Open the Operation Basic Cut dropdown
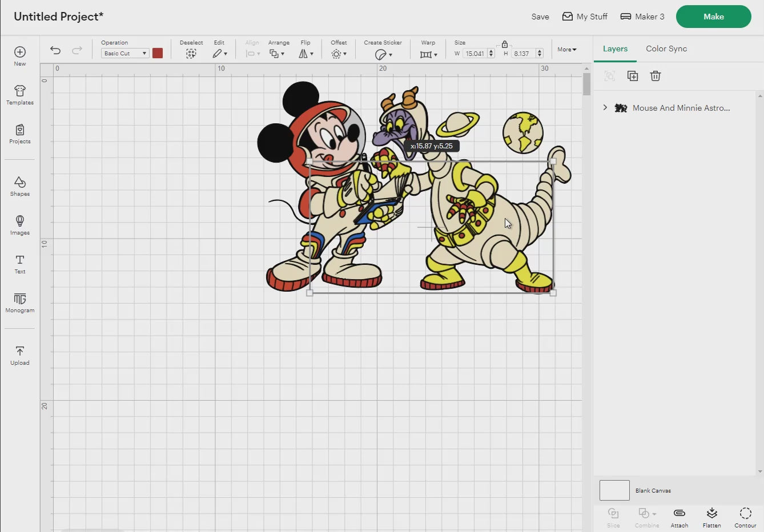This screenshot has width=764, height=532. 125,53
